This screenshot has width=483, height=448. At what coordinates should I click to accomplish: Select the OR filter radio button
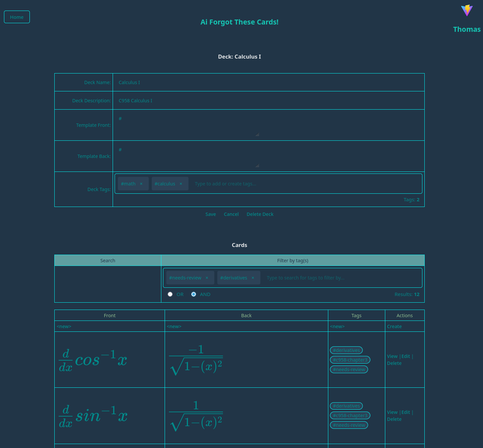click(x=170, y=294)
